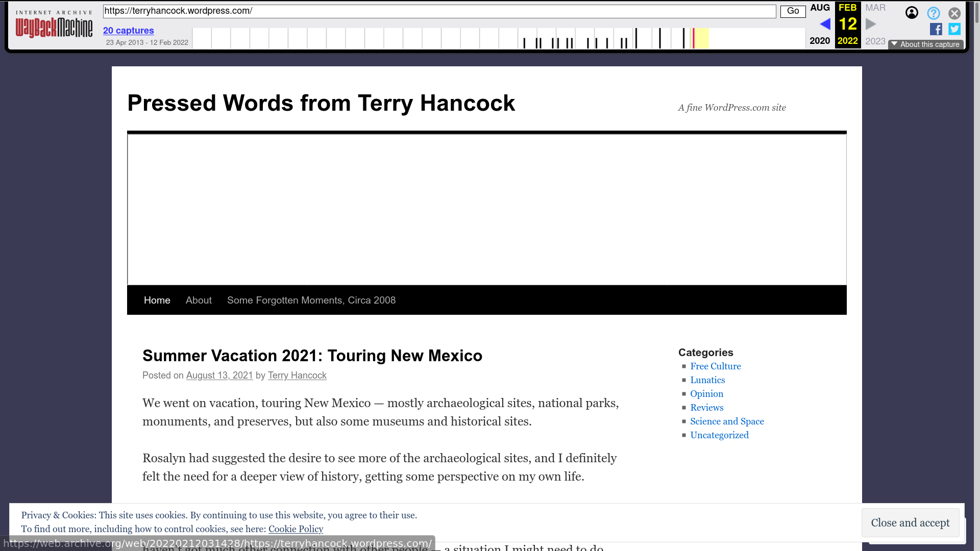The height and width of the screenshot is (551, 980).
Task: Go to previous capture with the blue arrow
Action: coord(825,24)
